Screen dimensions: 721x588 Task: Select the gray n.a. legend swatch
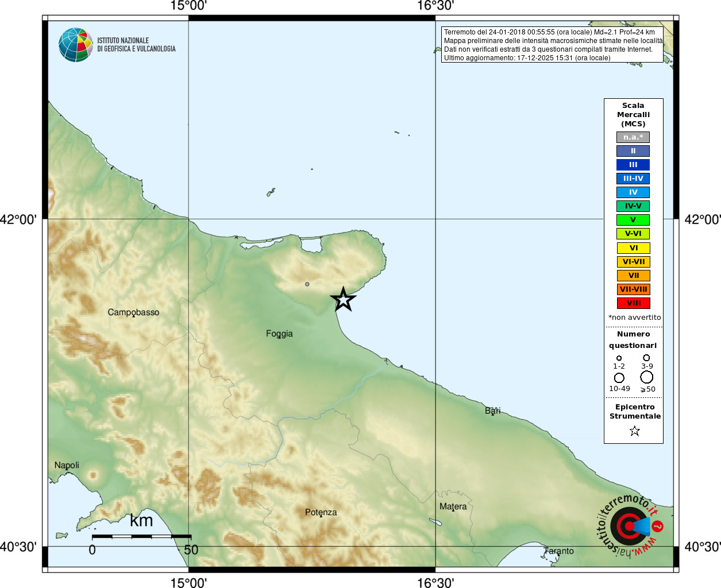633,137
